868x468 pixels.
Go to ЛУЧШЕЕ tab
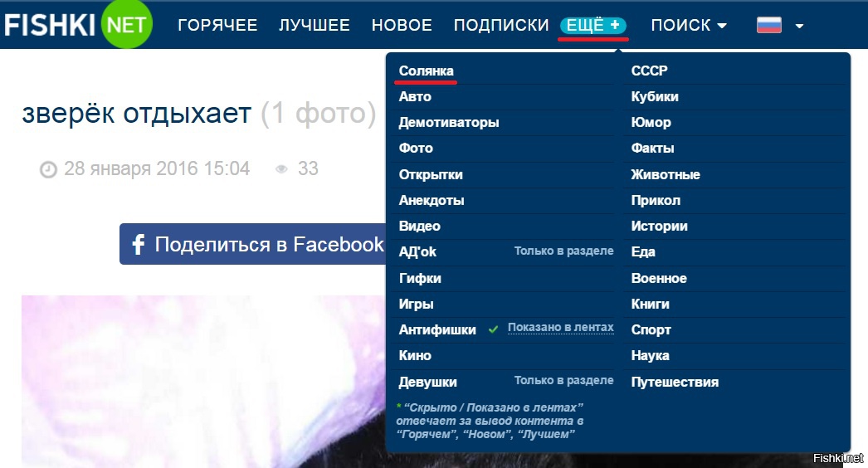coord(315,26)
